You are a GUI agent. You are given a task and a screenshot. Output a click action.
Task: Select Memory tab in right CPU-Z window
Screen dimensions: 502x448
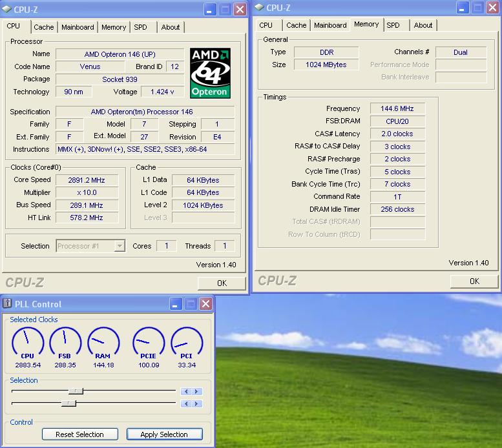point(366,25)
